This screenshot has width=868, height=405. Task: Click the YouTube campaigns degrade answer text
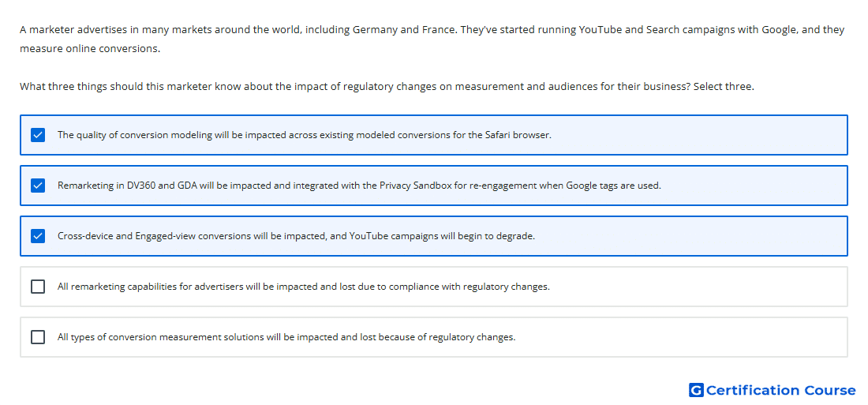click(296, 236)
